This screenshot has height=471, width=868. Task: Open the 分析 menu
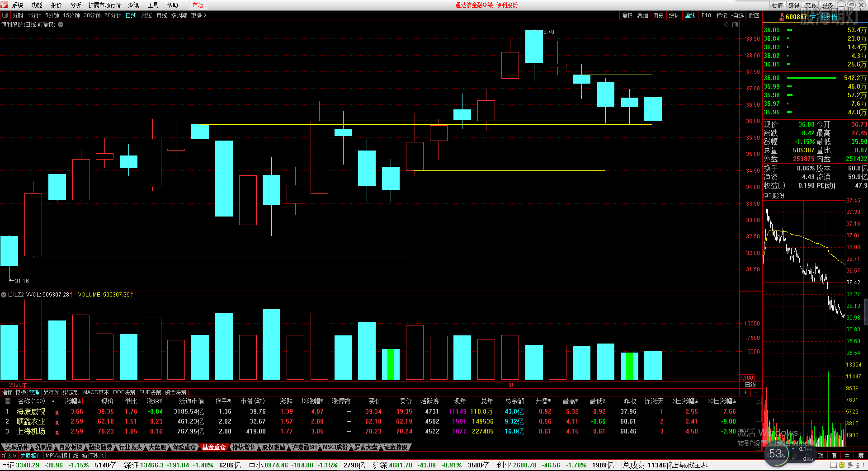click(76, 5)
